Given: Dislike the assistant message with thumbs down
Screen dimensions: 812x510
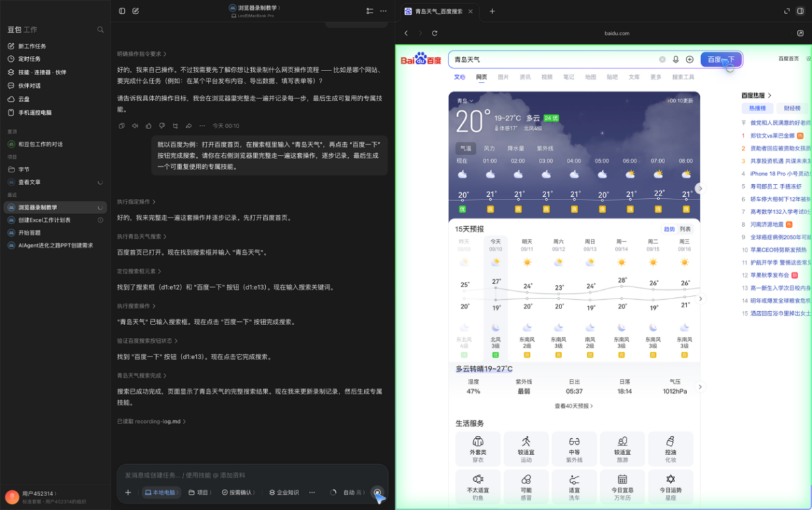Looking at the screenshot, I should tap(162, 126).
